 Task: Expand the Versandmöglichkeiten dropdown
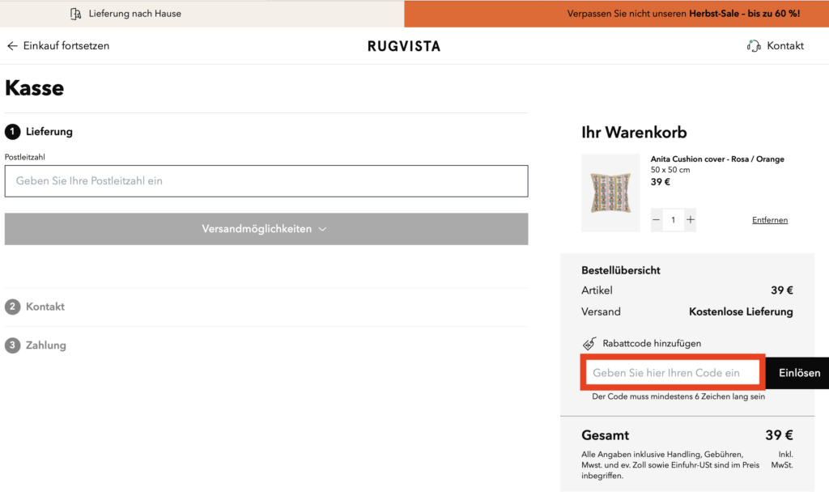pyautogui.click(x=266, y=229)
